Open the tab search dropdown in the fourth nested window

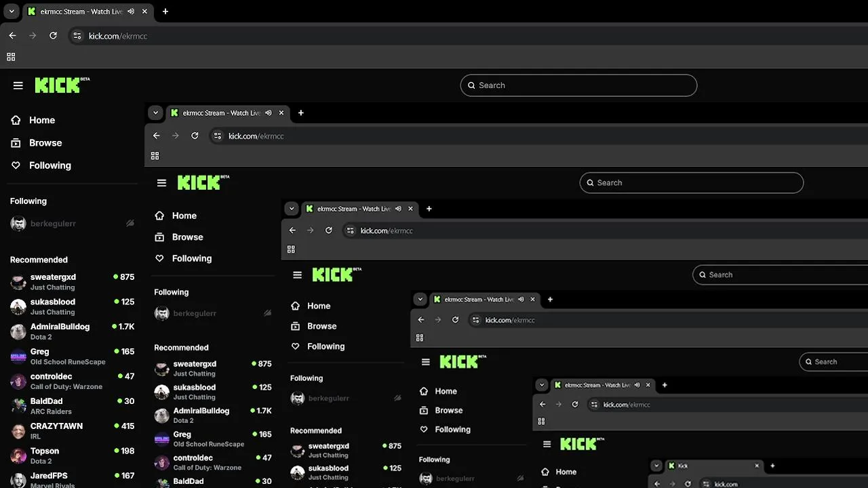coord(420,299)
